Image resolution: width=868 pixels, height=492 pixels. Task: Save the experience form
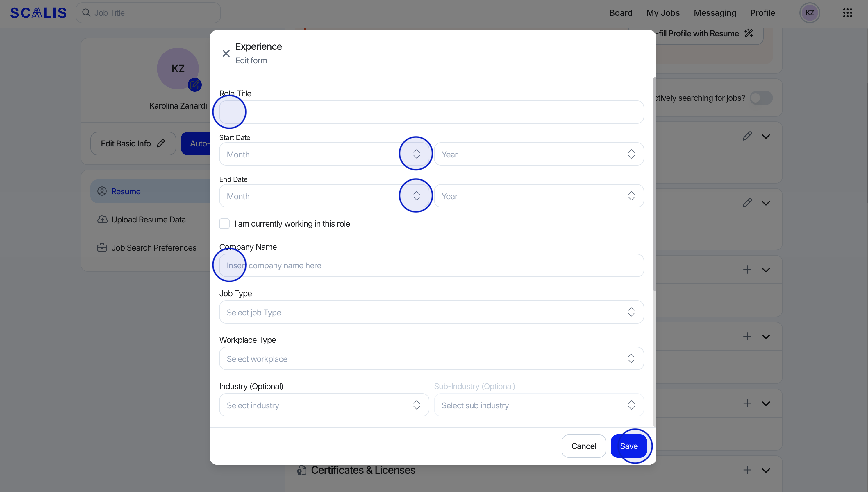(628, 446)
